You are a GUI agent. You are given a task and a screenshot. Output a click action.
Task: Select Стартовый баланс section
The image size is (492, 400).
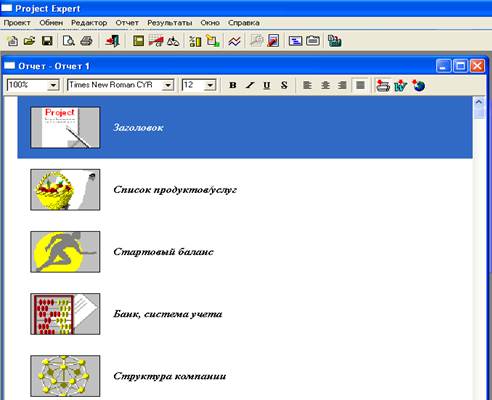[163, 252]
